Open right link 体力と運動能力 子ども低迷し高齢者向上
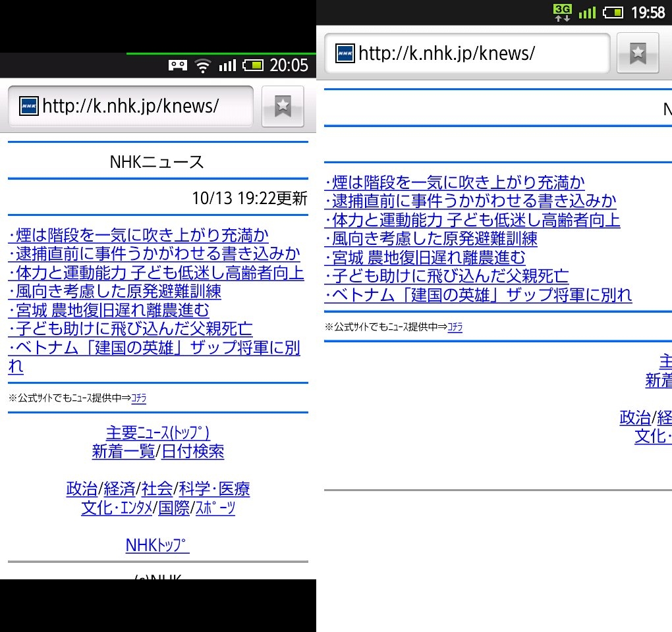This screenshot has height=632, width=672. pyautogui.click(x=472, y=220)
